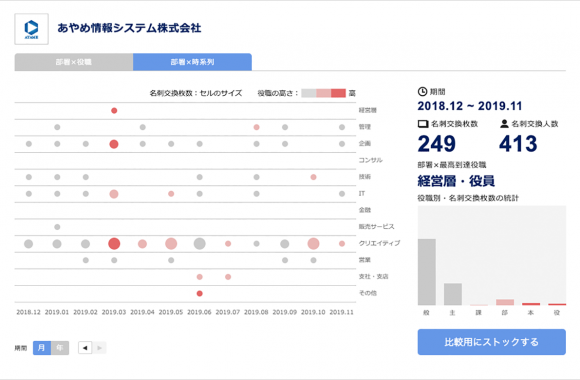The width and height of the screenshot is (580, 380).
Task: Click the person icon near 名刺交換人数
Action: click(504, 124)
